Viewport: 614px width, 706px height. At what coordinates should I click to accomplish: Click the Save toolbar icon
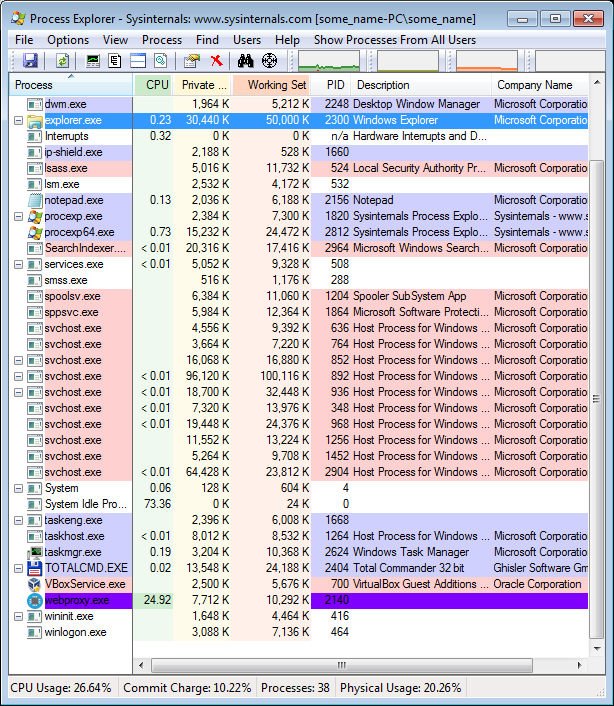coord(30,60)
